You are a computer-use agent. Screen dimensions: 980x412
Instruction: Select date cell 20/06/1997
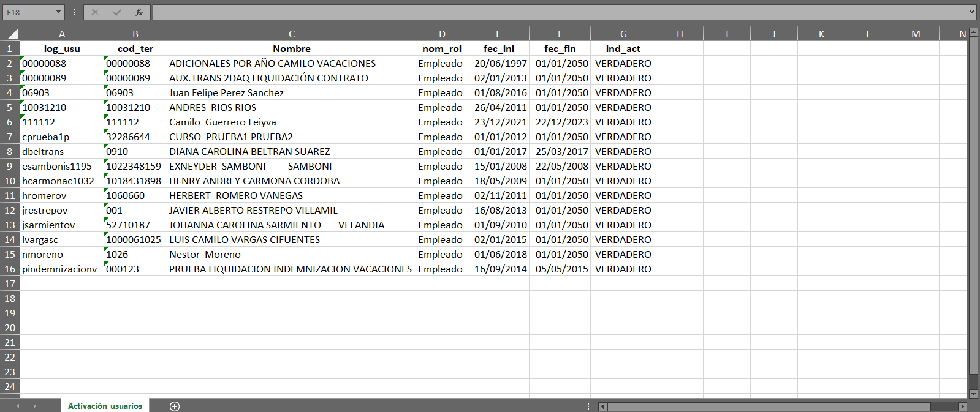click(x=498, y=63)
